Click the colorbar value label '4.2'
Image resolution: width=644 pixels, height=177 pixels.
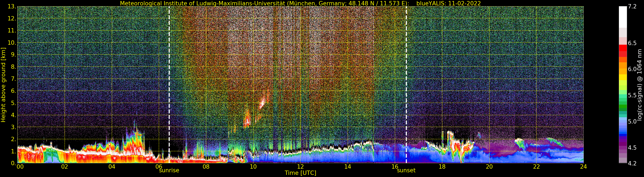coord(632,163)
